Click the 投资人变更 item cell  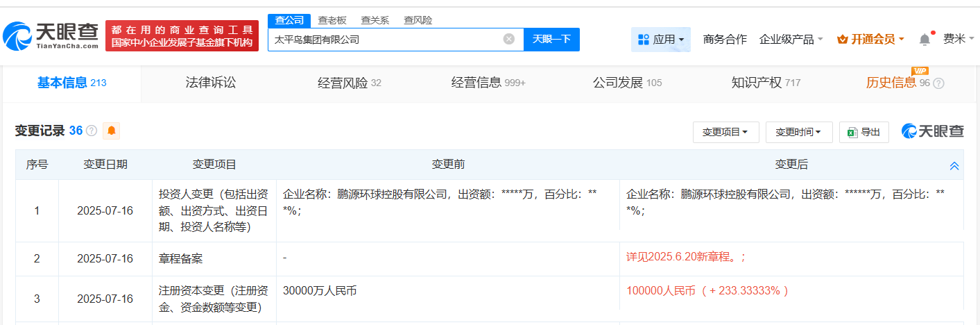pos(214,210)
